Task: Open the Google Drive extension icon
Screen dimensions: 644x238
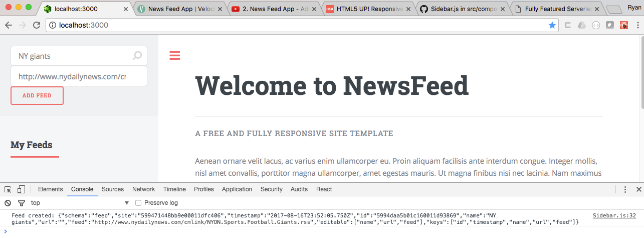Action: pyautogui.click(x=582, y=25)
